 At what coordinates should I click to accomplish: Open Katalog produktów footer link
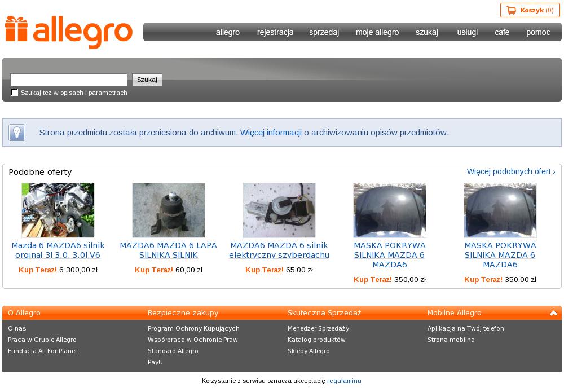[x=316, y=340]
